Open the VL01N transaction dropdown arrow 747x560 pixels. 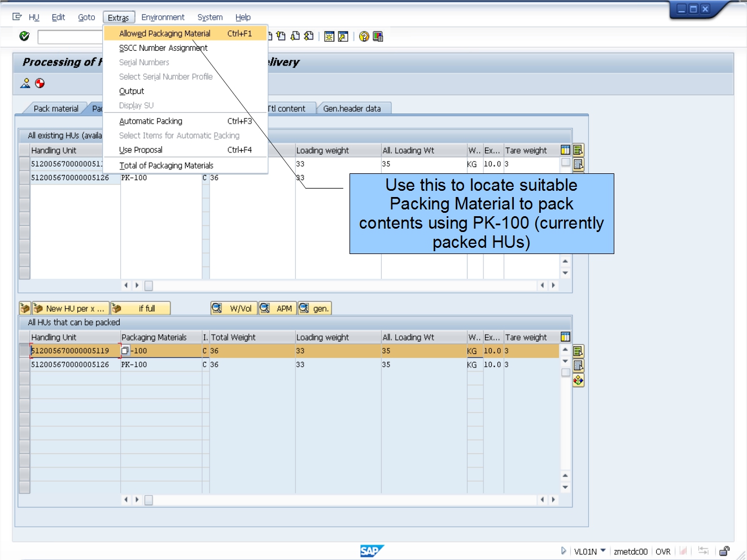pos(603,550)
